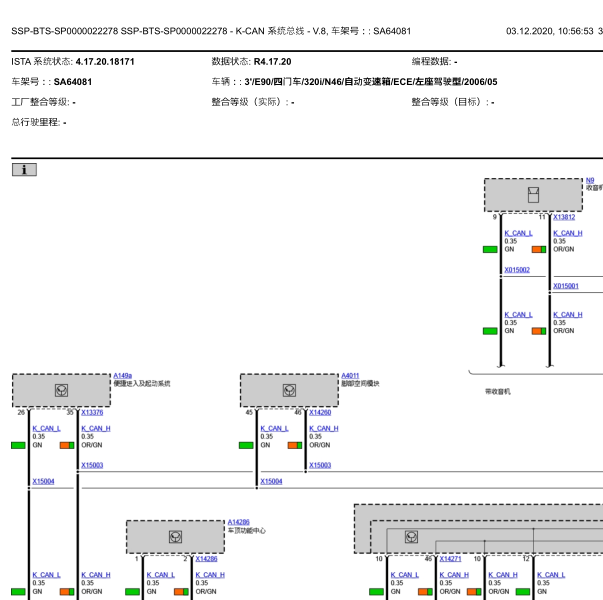Click the control unit symbol in the A14286 box
The width and height of the screenshot is (603, 600).
point(175,537)
